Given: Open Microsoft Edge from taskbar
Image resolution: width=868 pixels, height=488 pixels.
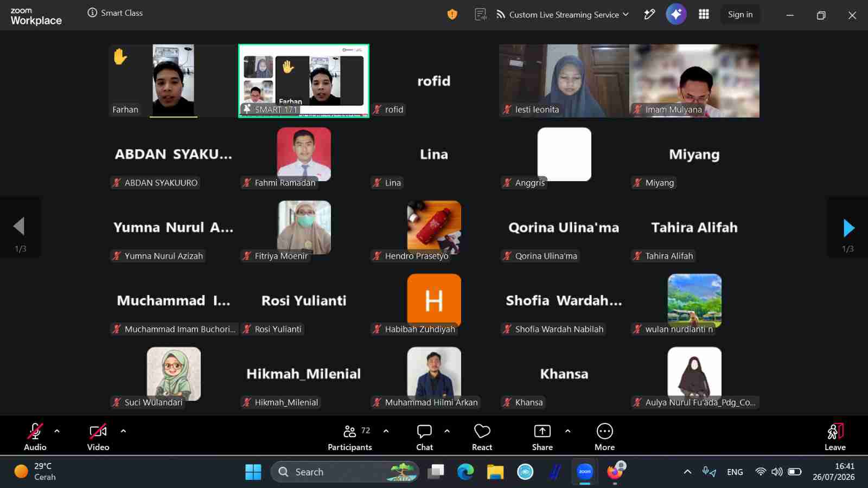Looking at the screenshot, I should coord(465,472).
